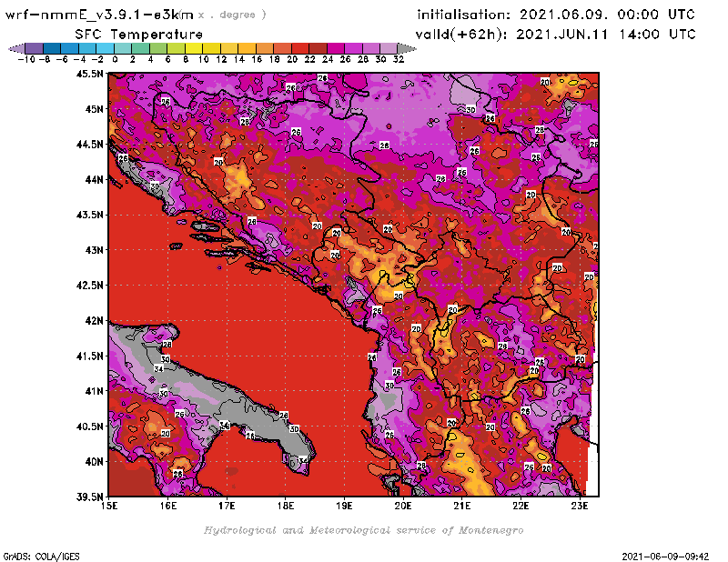The image size is (728, 562).
Task: Click the dark red 22 to 24 swatch
Action: coord(318,48)
